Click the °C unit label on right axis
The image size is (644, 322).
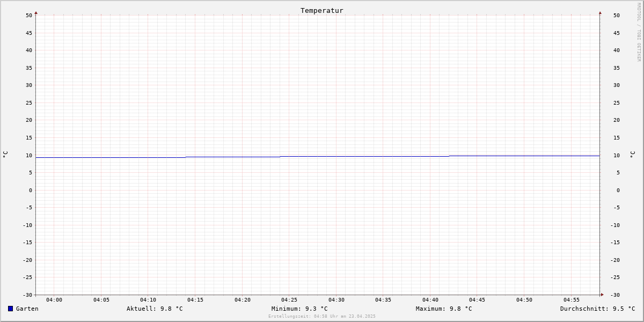click(x=632, y=155)
